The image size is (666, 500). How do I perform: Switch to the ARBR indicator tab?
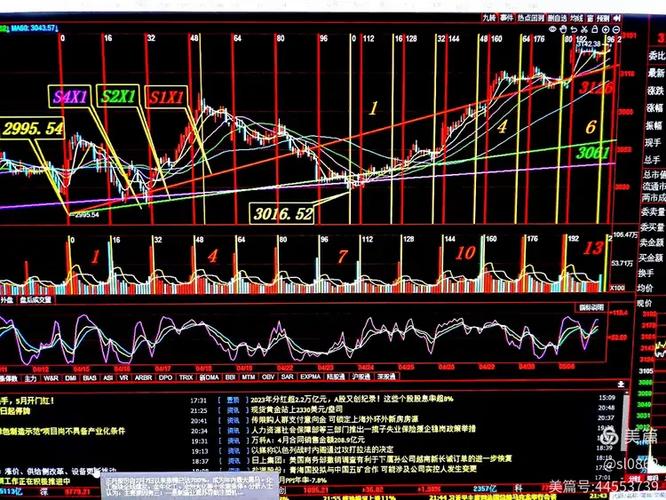pyautogui.click(x=143, y=378)
